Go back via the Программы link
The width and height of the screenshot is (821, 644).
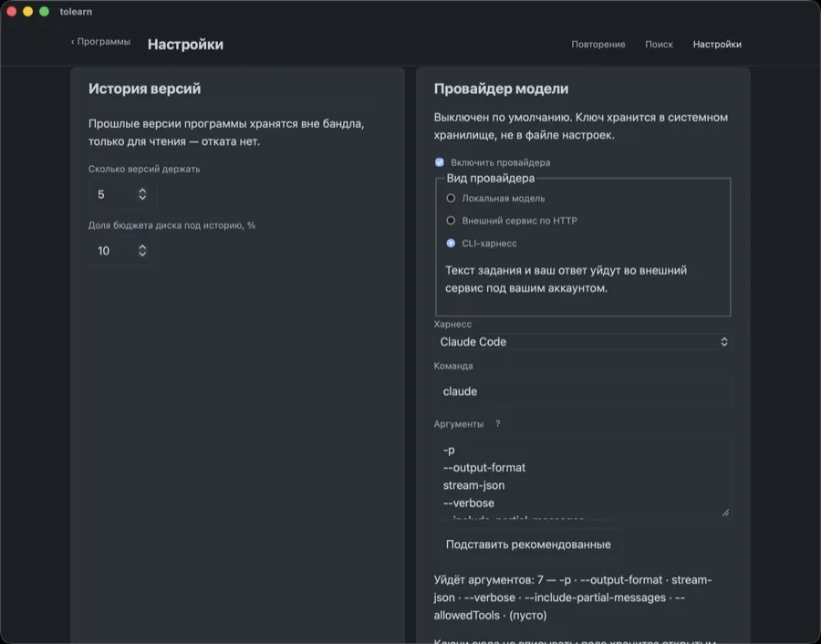100,42
